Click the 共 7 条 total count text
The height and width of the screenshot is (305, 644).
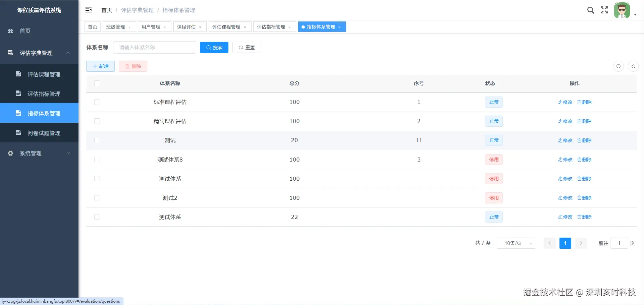pos(483,243)
